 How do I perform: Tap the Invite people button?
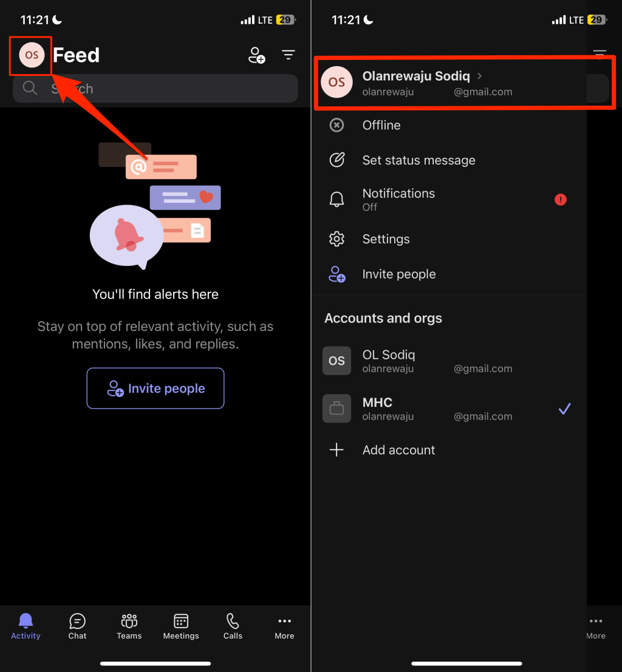(x=155, y=389)
